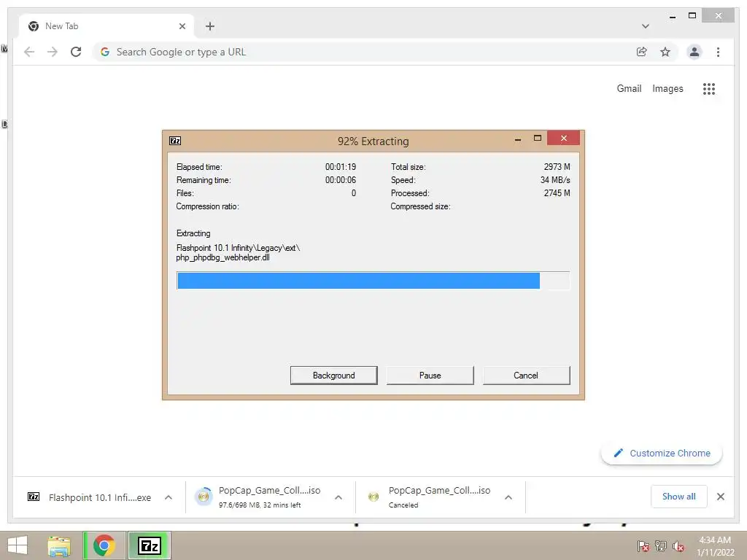The image size is (747, 560).
Task: Open the Windows Start button
Action: [x=18, y=545]
